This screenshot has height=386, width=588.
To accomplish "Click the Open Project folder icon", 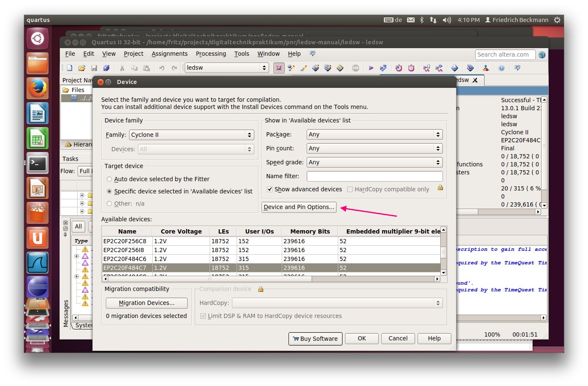I will (x=82, y=68).
